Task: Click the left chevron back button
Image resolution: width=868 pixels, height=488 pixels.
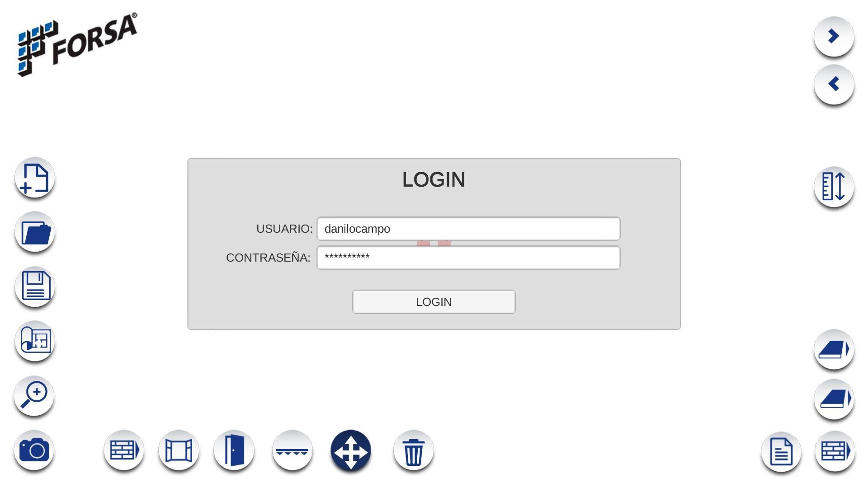Action: [834, 84]
